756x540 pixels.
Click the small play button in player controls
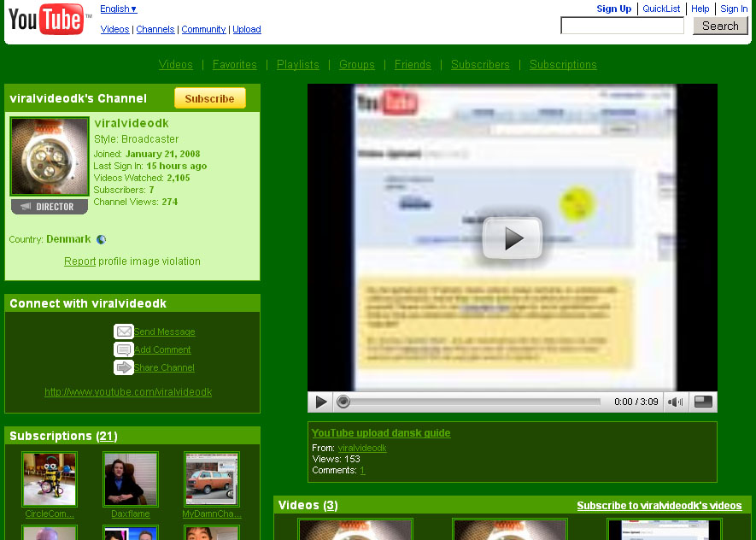tap(321, 402)
